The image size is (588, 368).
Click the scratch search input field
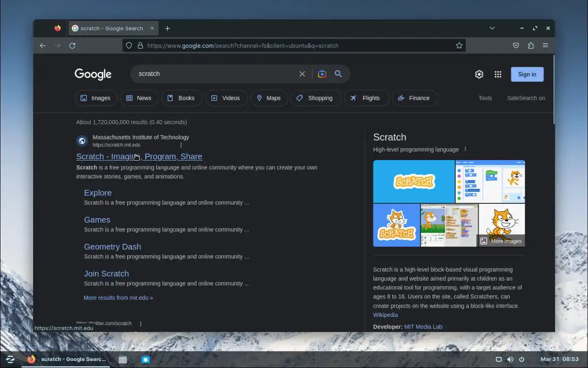pos(216,74)
